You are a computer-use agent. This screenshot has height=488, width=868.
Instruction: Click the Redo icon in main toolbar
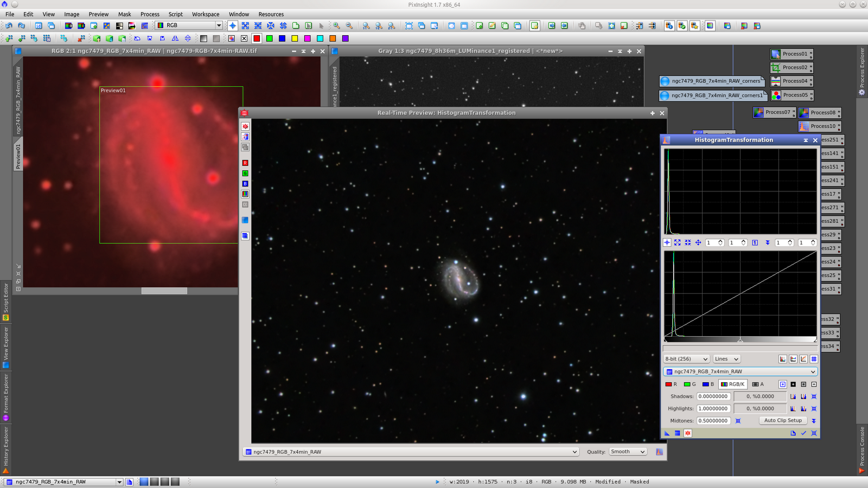pyautogui.click(x=21, y=25)
